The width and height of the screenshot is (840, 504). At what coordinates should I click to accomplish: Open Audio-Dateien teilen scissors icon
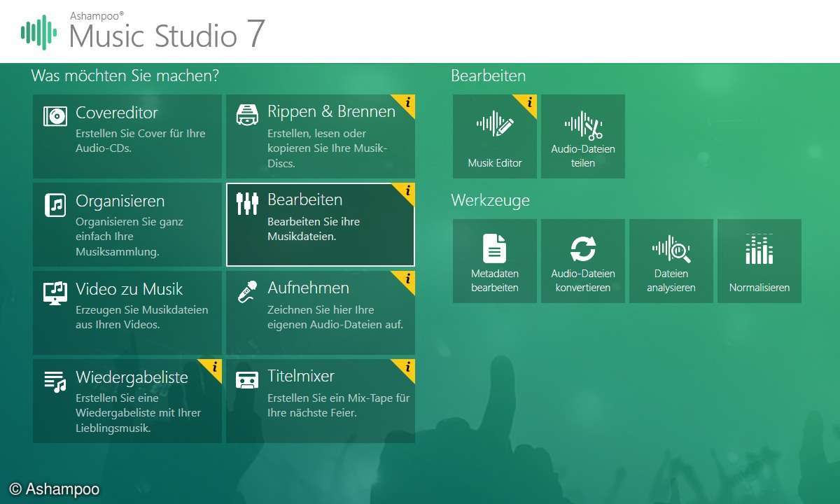[583, 125]
